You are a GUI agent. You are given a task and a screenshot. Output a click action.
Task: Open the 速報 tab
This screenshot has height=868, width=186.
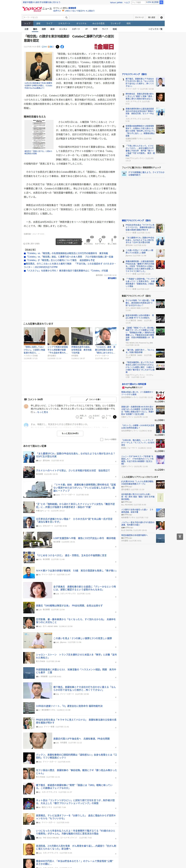38,23
